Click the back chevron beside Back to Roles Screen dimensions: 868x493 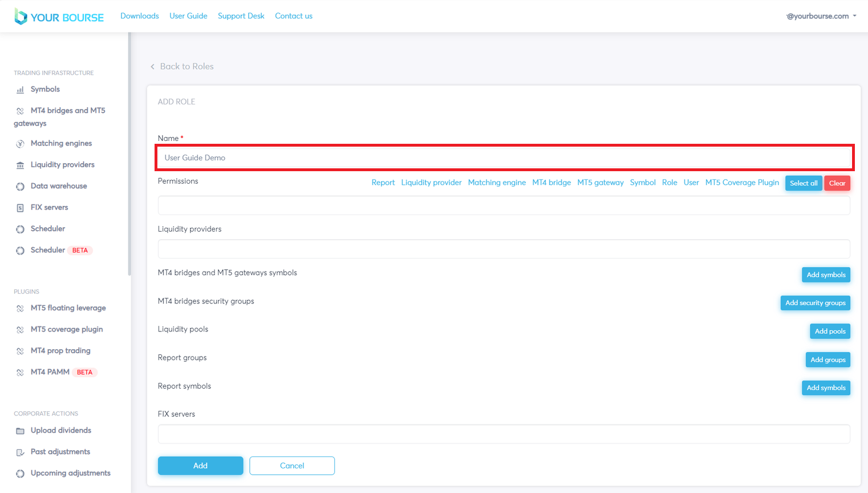152,67
